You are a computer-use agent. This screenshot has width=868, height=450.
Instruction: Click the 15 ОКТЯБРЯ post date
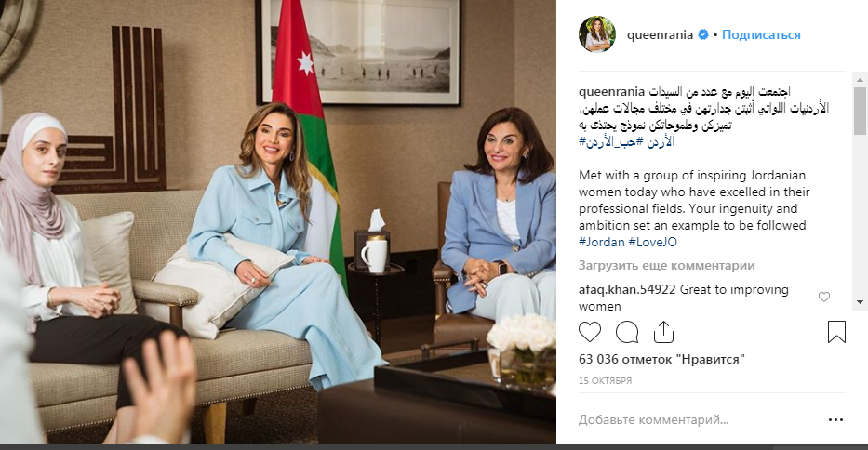pyautogui.click(x=605, y=381)
